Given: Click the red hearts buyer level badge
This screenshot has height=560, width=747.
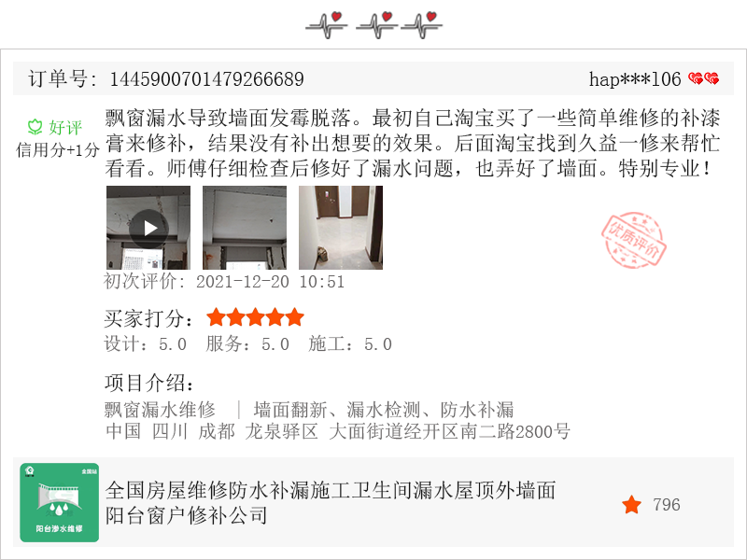Looking at the screenshot, I should coord(704,78).
